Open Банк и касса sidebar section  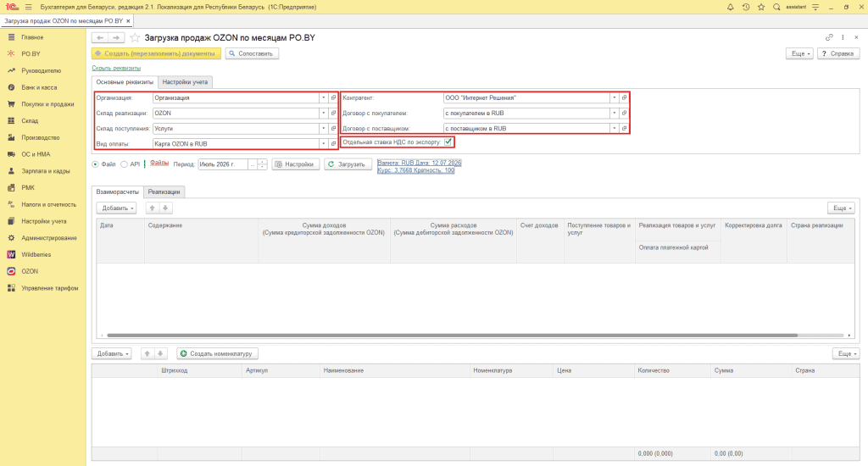(x=39, y=87)
